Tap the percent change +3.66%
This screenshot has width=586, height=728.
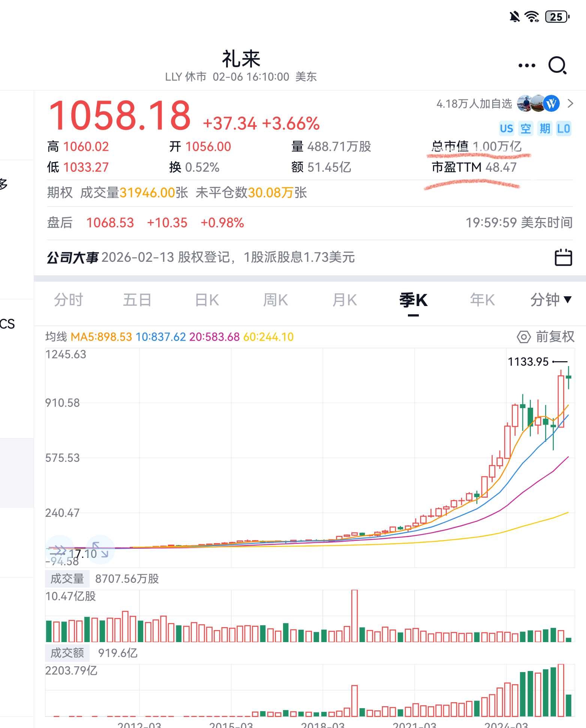point(291,123)
